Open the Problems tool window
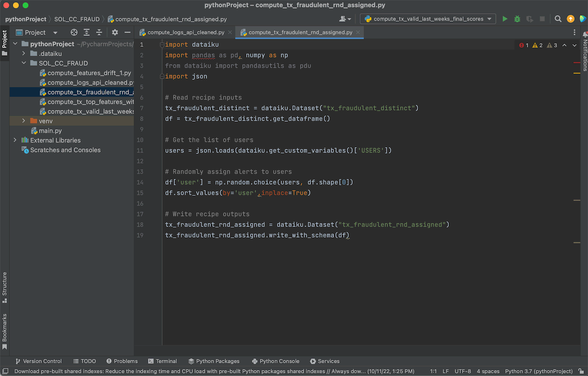The height and width of the screenshot is (376, 588). 122,361
